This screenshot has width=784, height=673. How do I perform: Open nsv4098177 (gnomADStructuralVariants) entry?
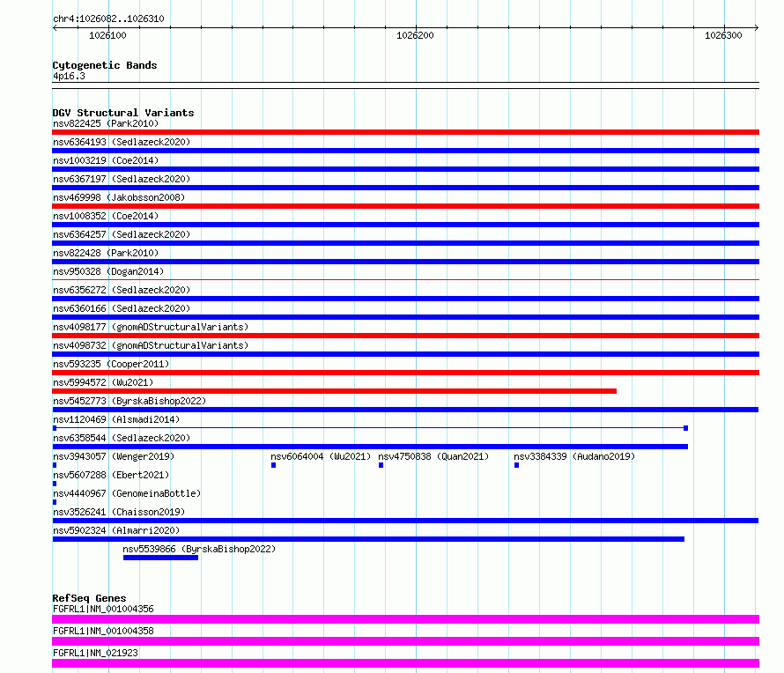pos(151,327)
